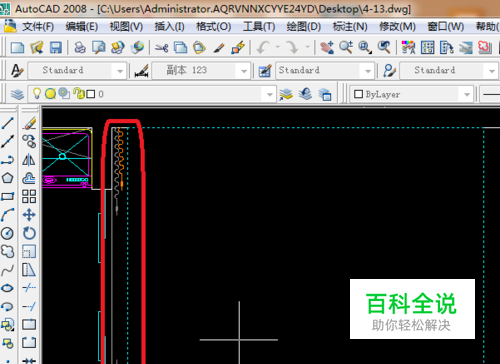
Task: Select the Rotate modify tool
Action: [29, 233]
